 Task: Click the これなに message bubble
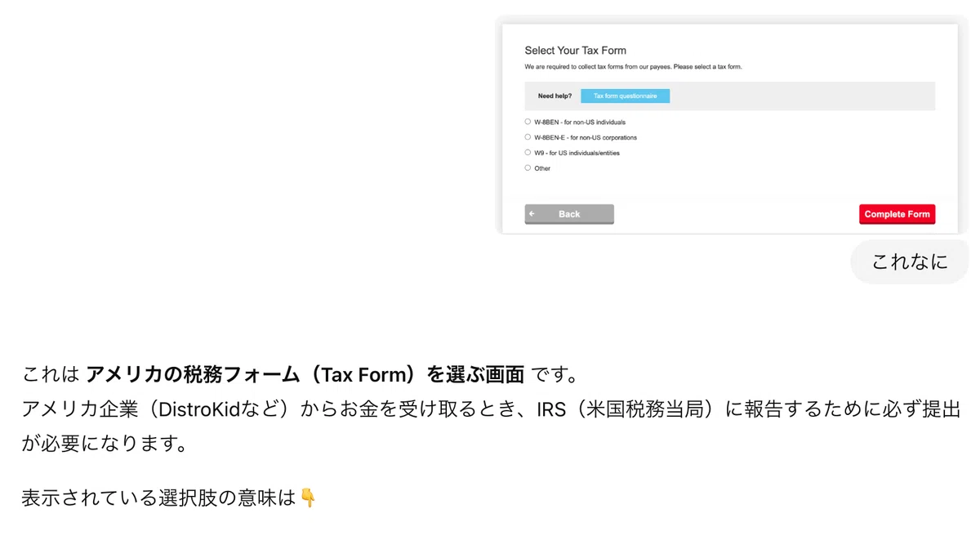point(909,261)
